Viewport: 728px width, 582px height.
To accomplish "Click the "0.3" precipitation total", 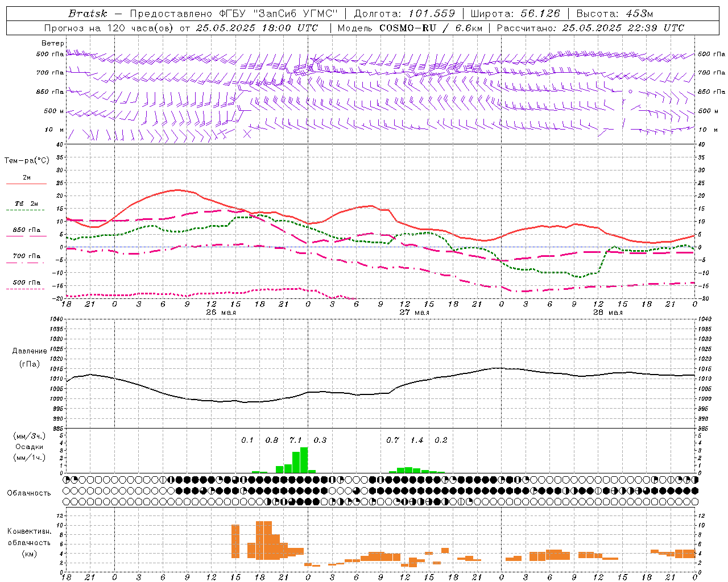I will click(320, 440).
